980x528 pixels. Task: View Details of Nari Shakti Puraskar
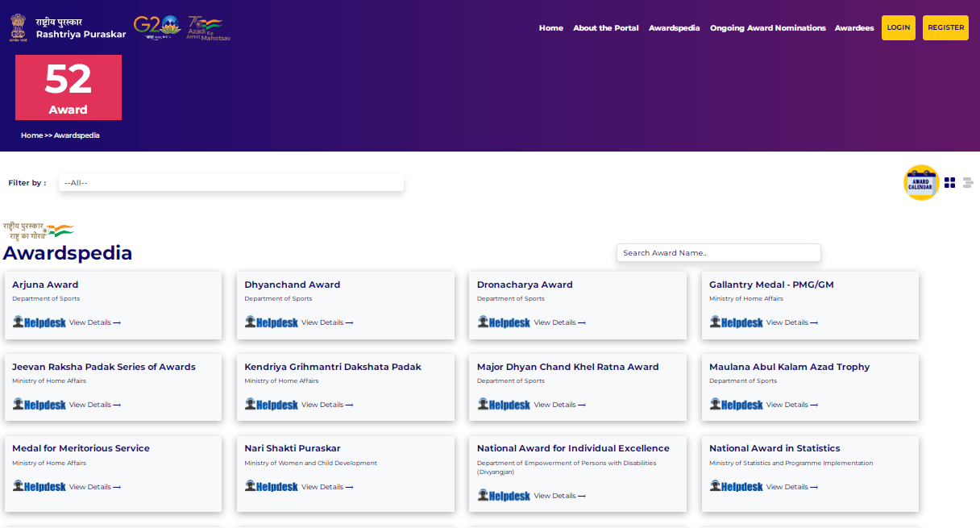[327, 487]
